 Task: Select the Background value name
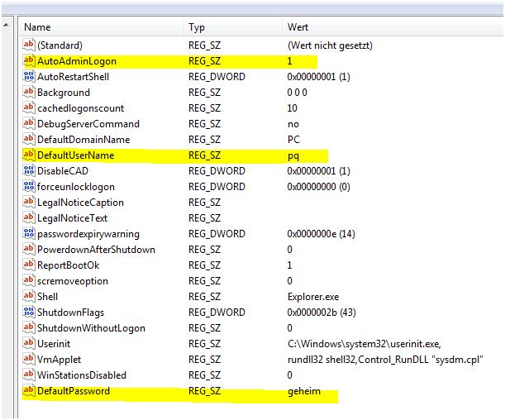tap(64, 93)
